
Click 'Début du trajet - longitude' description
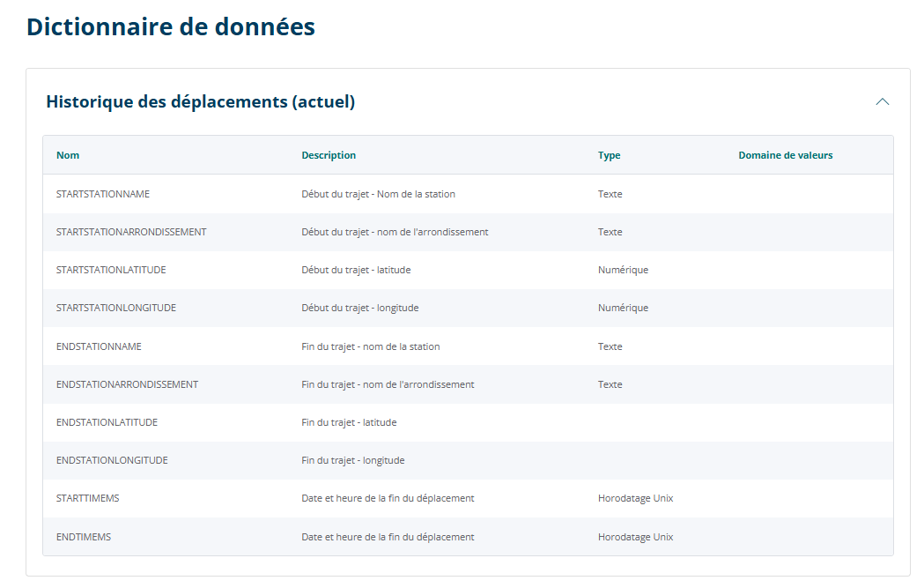(x=360, y=308)
